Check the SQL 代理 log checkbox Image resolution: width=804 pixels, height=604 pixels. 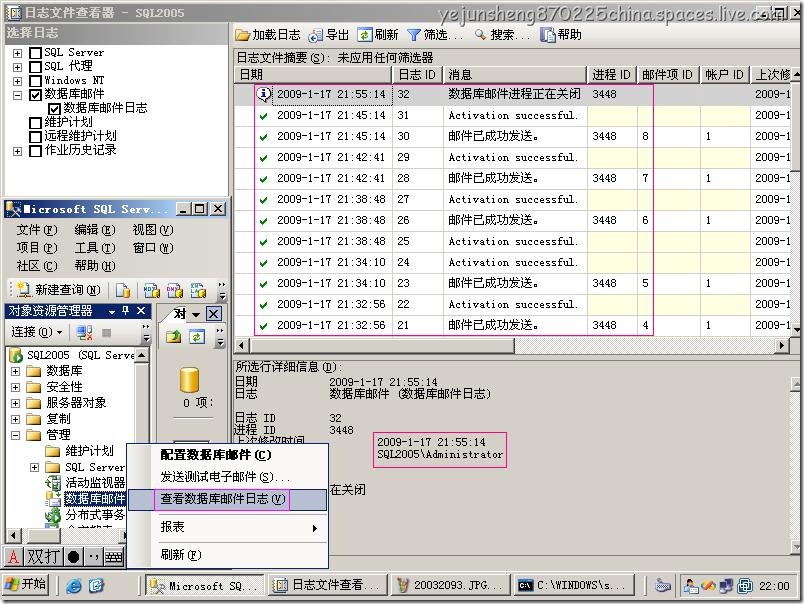click(x=35, y=67)
